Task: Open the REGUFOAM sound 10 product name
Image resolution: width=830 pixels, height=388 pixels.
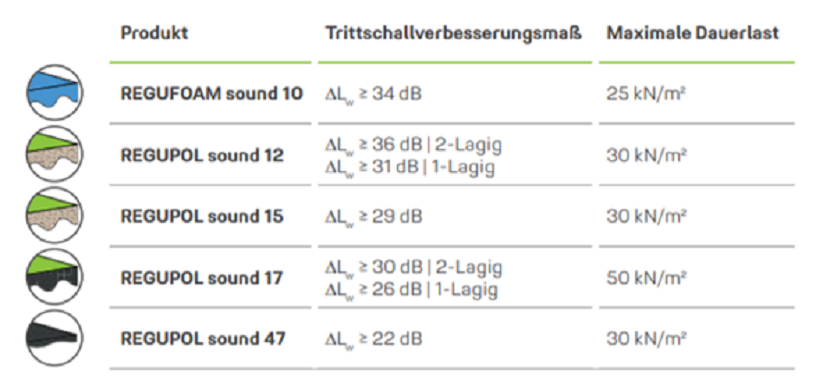Action: [x=212, y=94]
